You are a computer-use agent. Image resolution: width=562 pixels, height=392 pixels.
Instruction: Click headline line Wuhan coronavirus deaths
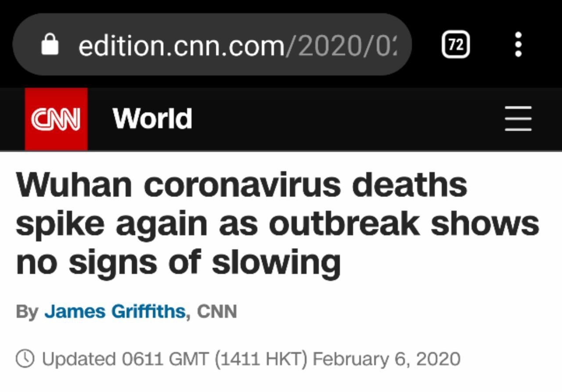pos(241,185)
